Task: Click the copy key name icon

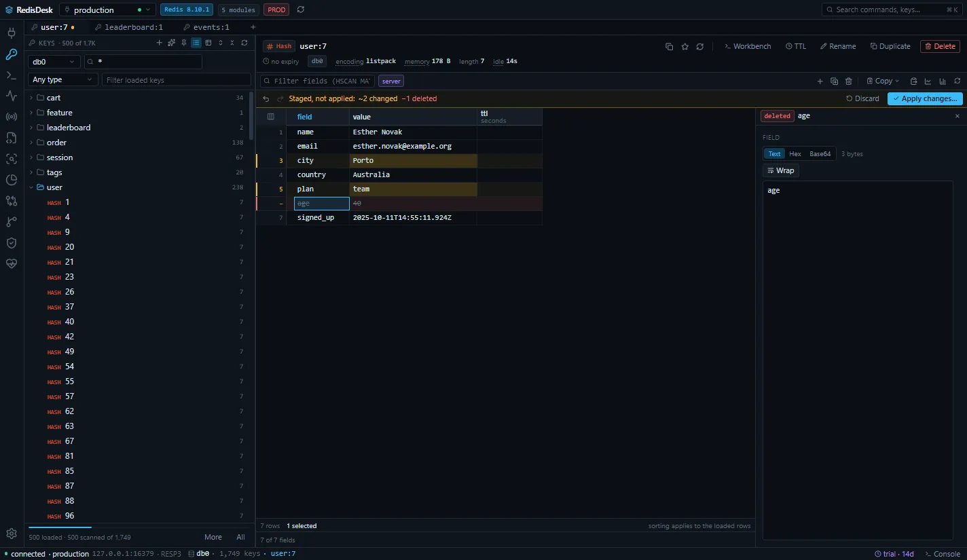Action: pos(669,46)
